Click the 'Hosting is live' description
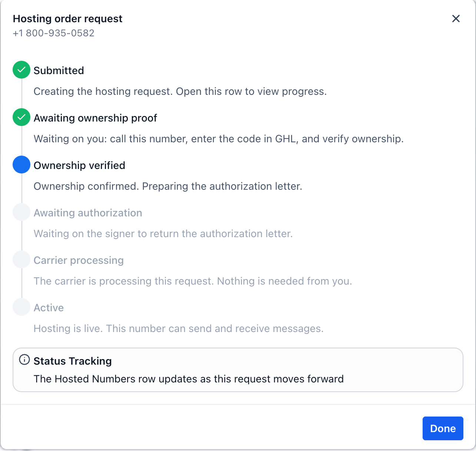Viewport: 476px width, 451px height. [x=179, y=328]
